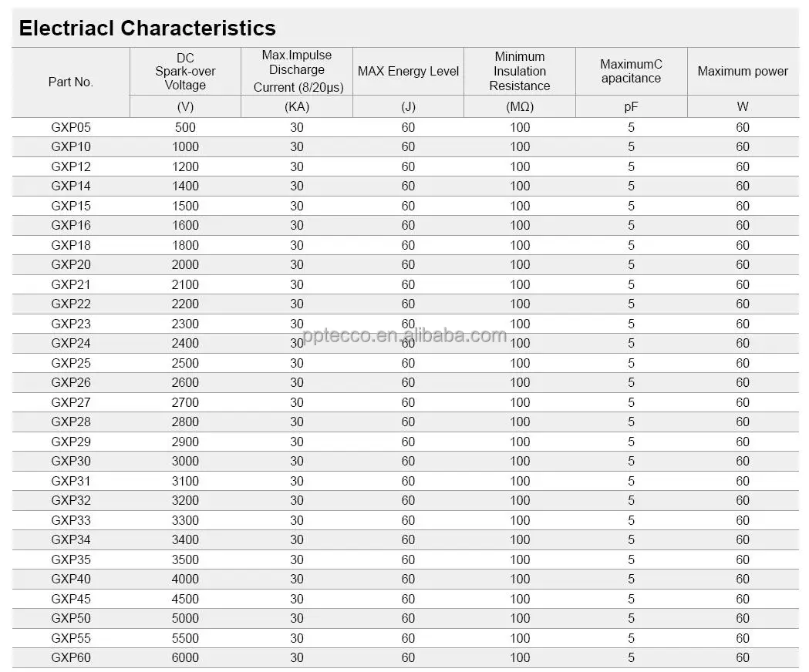Select the Part No. column header
The height and width of the screenshot is (672, 809).
coord(70,82)
